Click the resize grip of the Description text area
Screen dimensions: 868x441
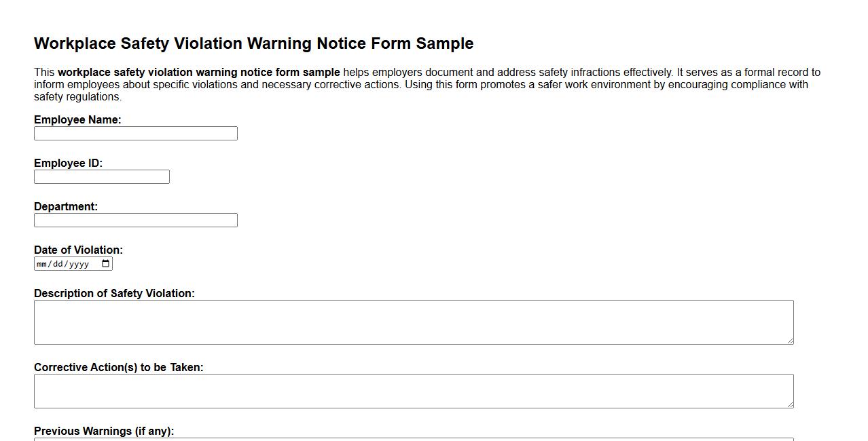pos(791,341)
